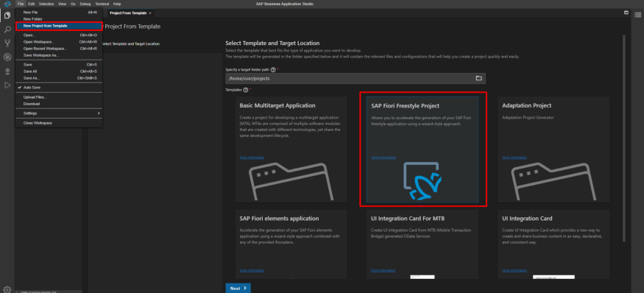The height and width of the screenshot is (293, 644).
Task: Choose New Folder from File menu
Action: pos(59,19)
